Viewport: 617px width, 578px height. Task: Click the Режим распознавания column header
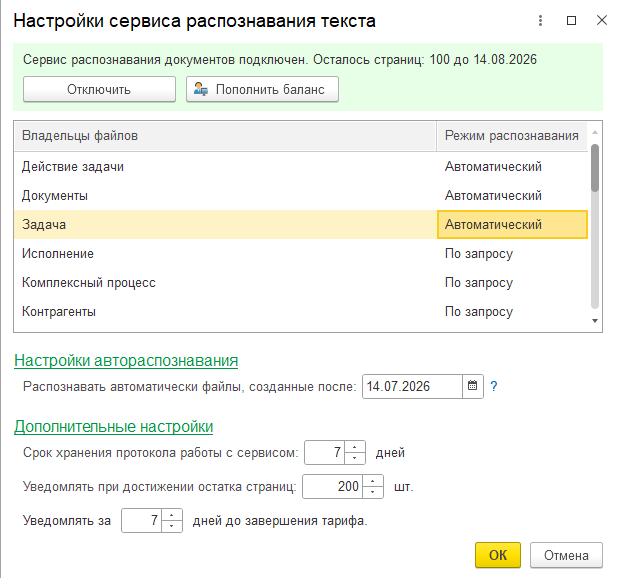click(x=512, y=136)
